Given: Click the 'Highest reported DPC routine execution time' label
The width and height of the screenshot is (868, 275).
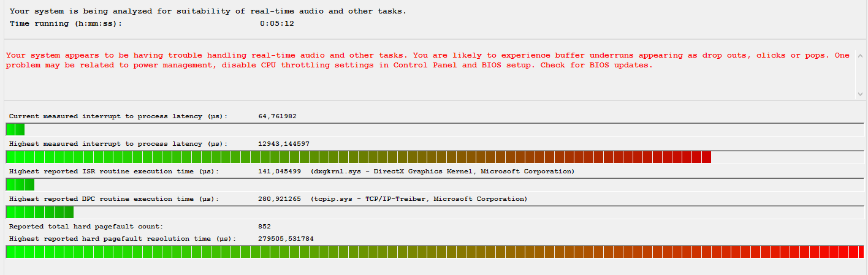Looking at the screenshot, I should (x=113, y=199).
